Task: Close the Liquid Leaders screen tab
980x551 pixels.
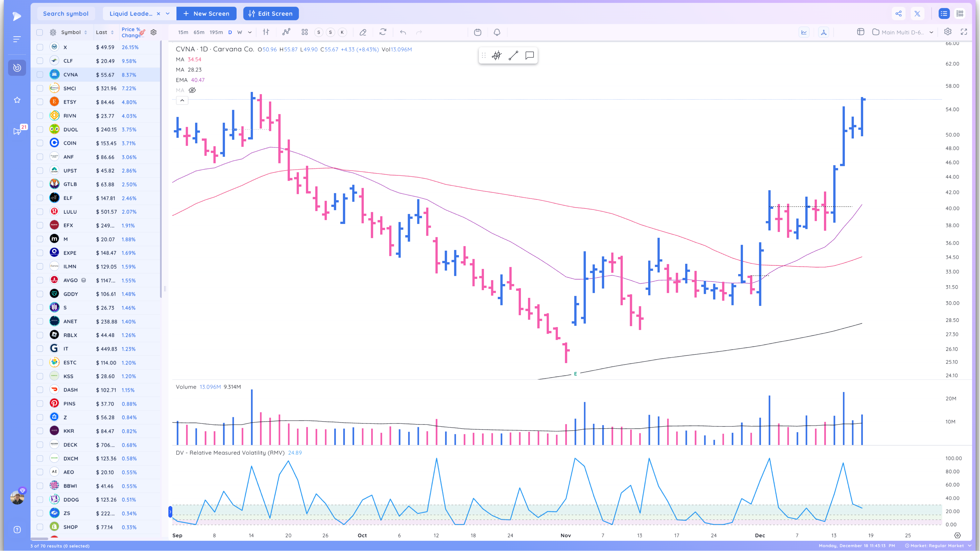Action: (x=158, y=14)
